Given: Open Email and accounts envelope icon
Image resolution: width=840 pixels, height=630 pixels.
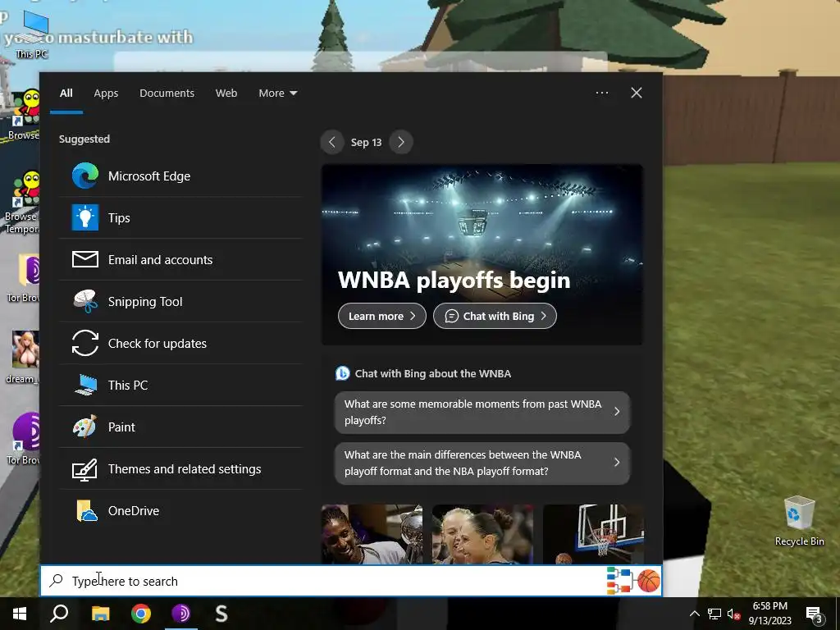Looking at the screenshot, I should (85, 260).
